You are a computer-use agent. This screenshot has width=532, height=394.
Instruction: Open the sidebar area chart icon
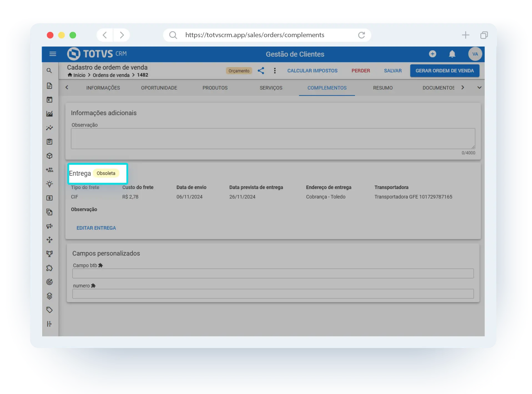pos(49,114)
